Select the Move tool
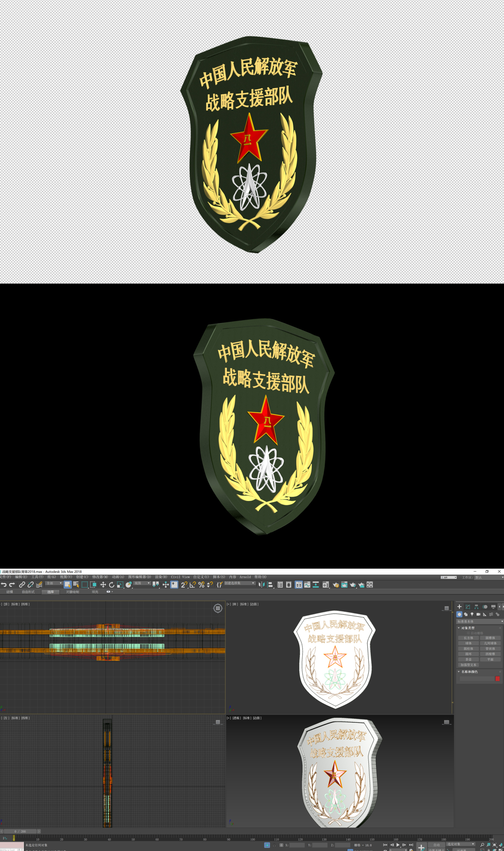The width and height of the screenshot is (504, 851). pos(103,584)
